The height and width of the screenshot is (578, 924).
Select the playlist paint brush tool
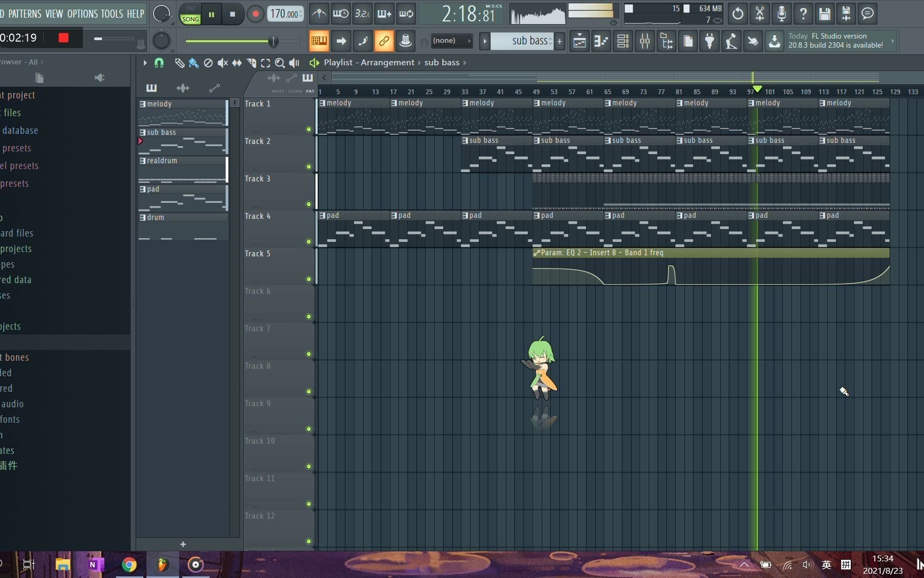point(194,63)
